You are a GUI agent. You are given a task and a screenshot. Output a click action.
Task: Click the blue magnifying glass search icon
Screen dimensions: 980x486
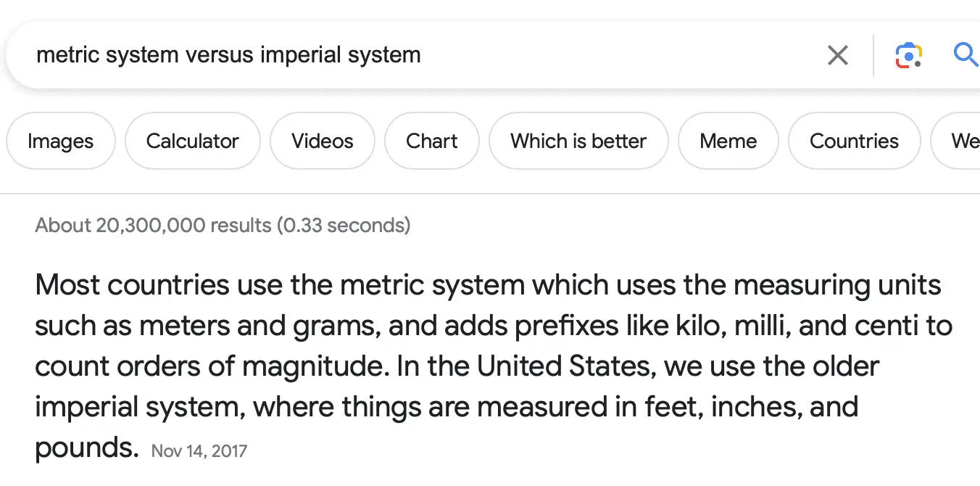tap(965, 54)
